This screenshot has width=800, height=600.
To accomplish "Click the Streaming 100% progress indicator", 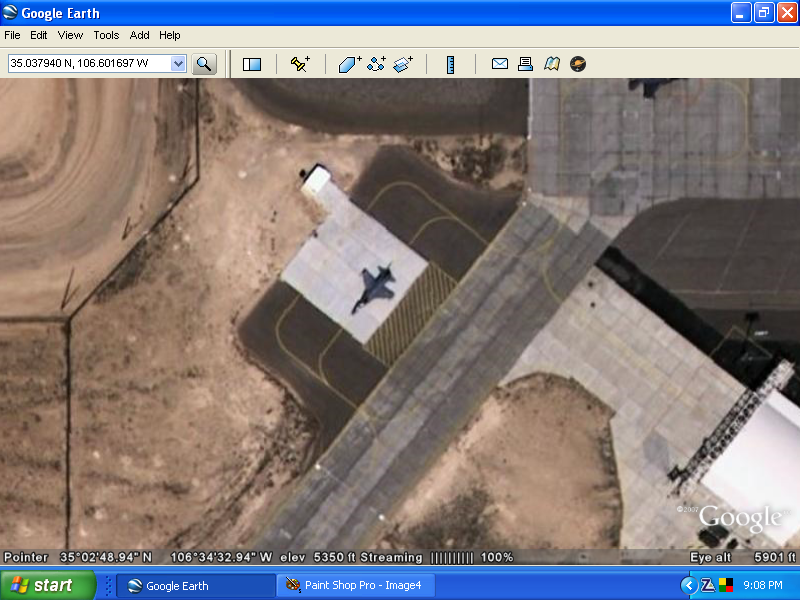I will [437, 557].
